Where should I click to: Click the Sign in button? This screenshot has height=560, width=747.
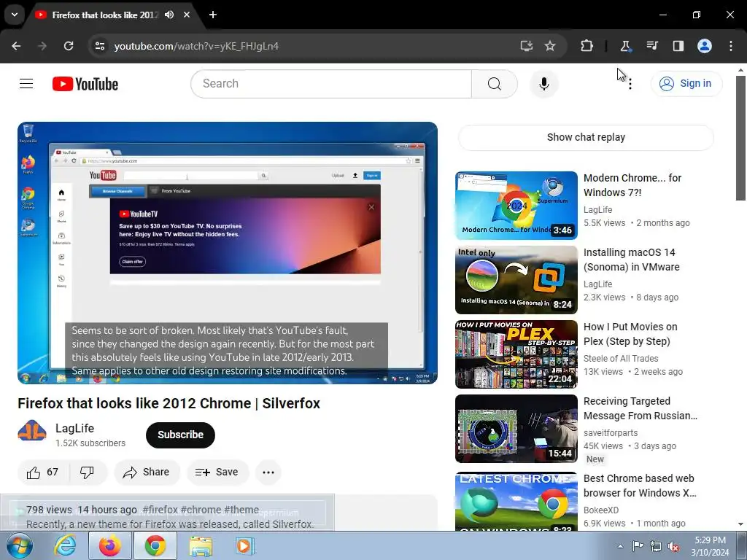click(x=686, y=84)
